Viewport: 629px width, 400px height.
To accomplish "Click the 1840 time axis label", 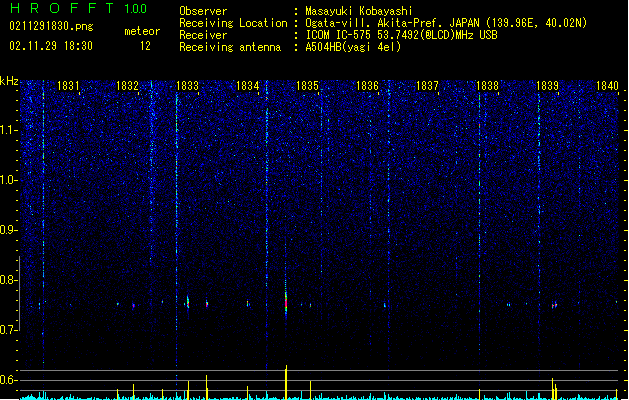I will coord(607,86).
